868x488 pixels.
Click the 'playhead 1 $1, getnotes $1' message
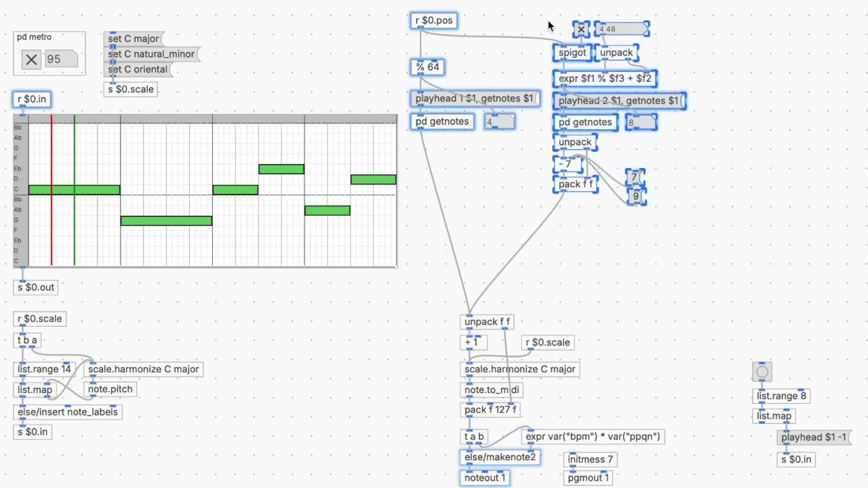point(475,99)
